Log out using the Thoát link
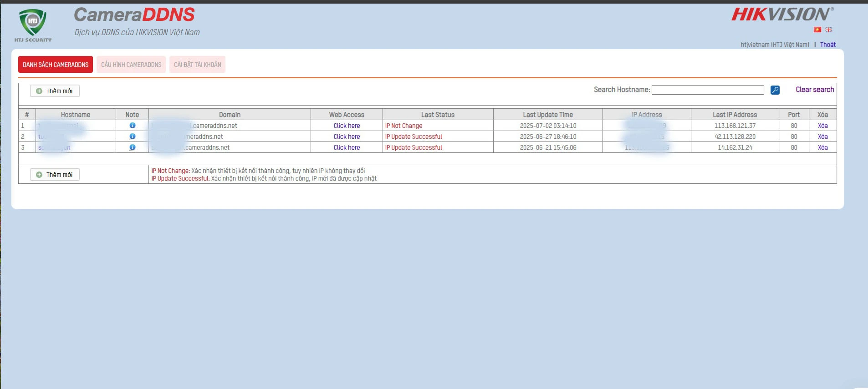Image resolution: width=868 pixels, height=389 pixels. click(x=827, y=45)
